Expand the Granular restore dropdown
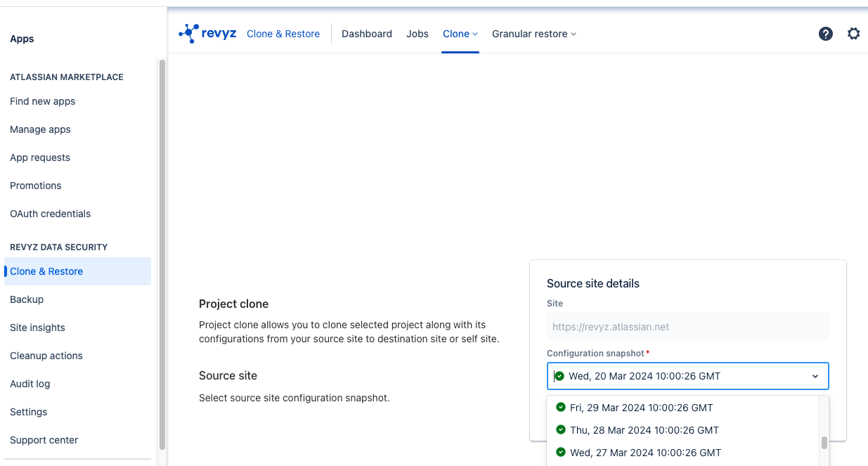Viewport: 868px width, 466px height. (533, 34)
